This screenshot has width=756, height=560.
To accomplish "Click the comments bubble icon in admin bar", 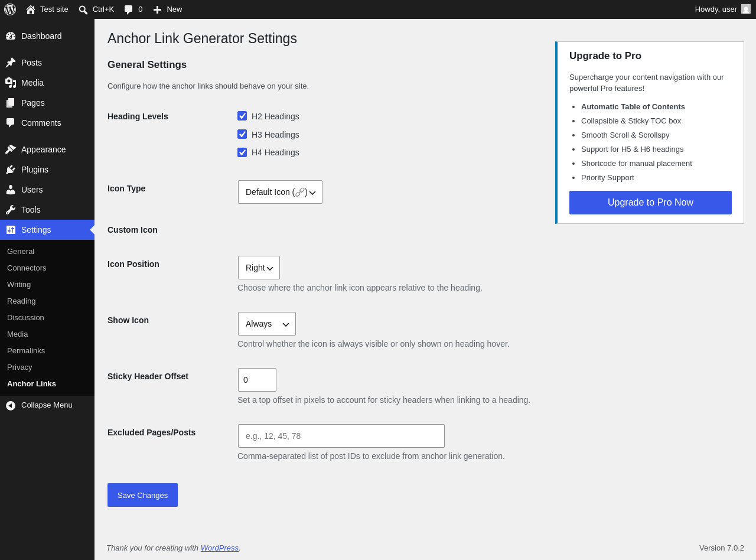I will pyautogui.click(x=129, y=9).
